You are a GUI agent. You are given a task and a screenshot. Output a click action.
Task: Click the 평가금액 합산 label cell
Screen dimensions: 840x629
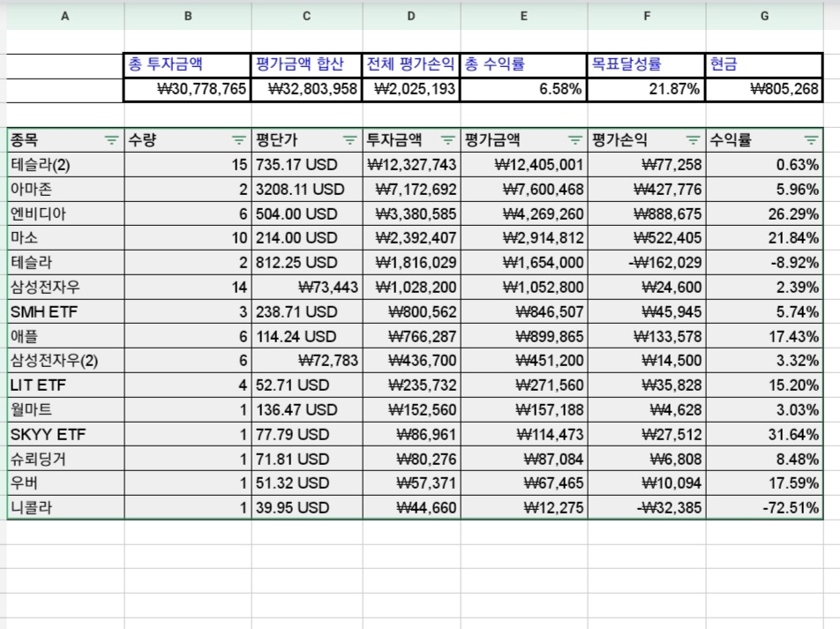pyautogui.click(x=307, y=65)
